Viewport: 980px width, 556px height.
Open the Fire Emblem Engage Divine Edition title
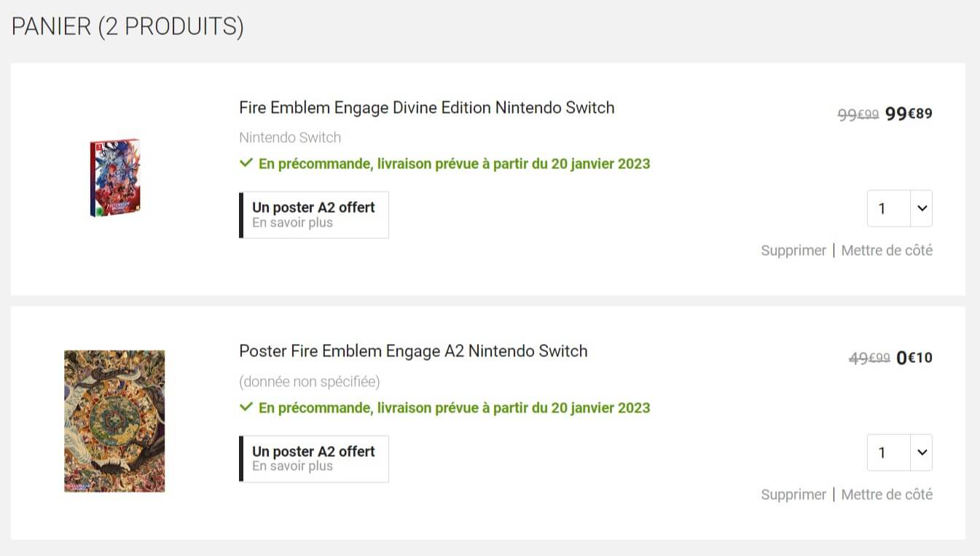[x=426, y=108]
